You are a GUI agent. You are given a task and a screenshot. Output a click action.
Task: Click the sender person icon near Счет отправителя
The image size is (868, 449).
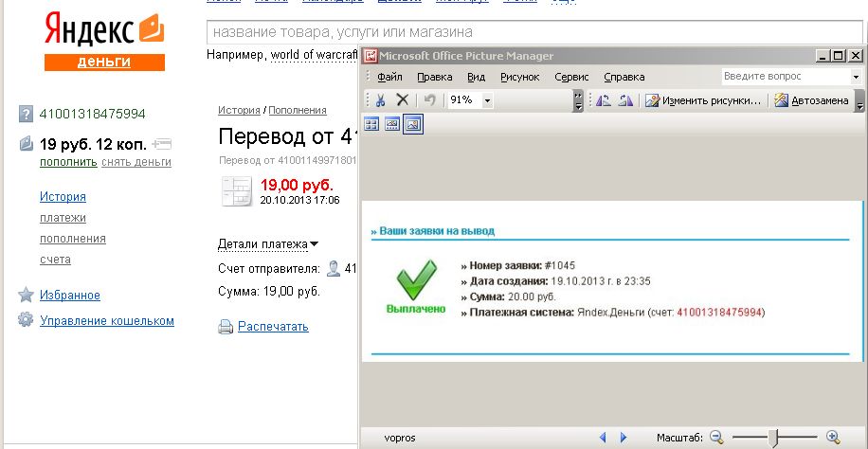(x=334, y=268)
